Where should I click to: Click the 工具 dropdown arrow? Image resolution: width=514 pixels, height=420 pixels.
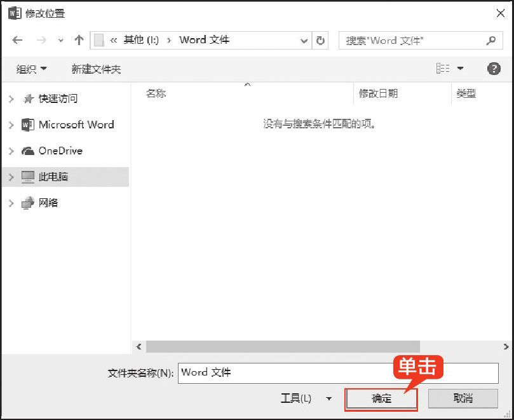pyautogui.click(x=328, y=398)
